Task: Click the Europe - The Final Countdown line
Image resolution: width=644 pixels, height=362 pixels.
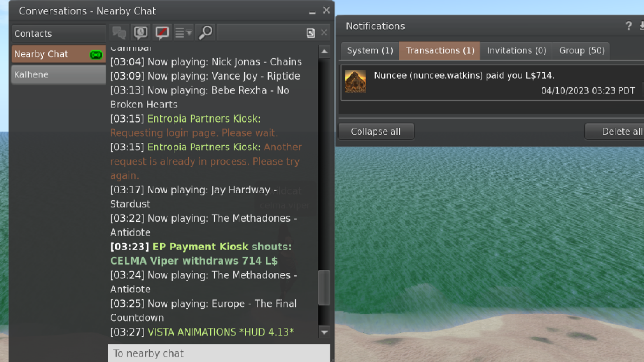Action: (x=204, y=311)
